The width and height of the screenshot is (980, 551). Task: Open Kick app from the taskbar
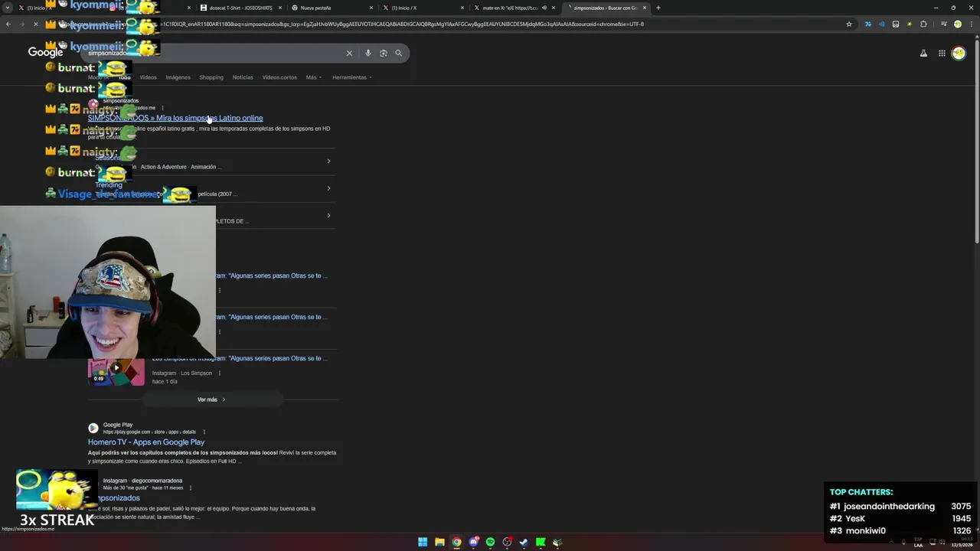(x=541, y=542)
